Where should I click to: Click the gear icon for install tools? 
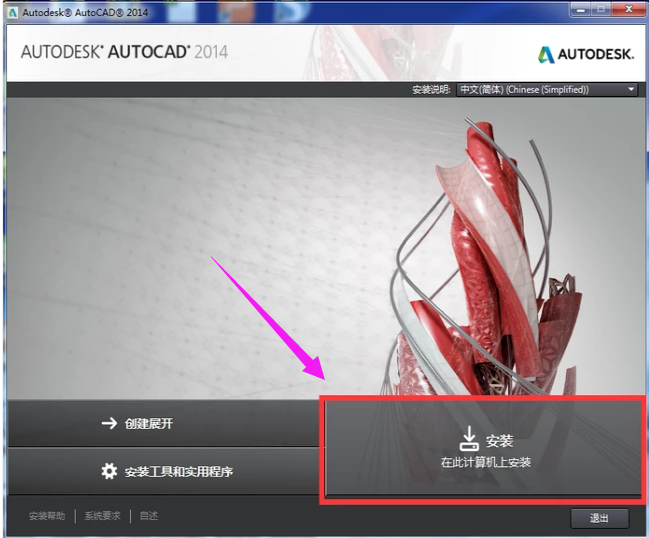110,471
